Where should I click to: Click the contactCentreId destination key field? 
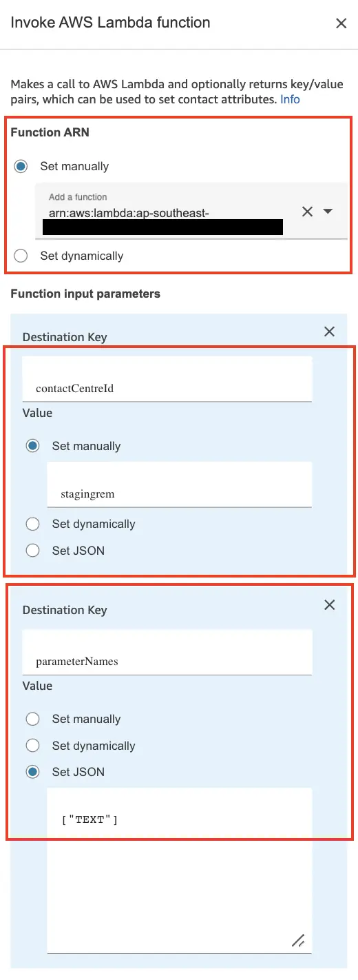pos(167,378)
